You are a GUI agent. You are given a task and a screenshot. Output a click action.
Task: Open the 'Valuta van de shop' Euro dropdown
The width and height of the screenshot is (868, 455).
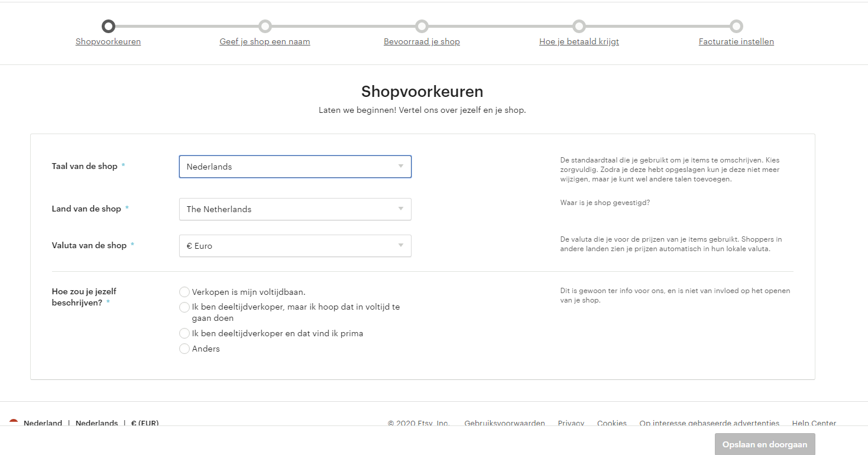295,246
